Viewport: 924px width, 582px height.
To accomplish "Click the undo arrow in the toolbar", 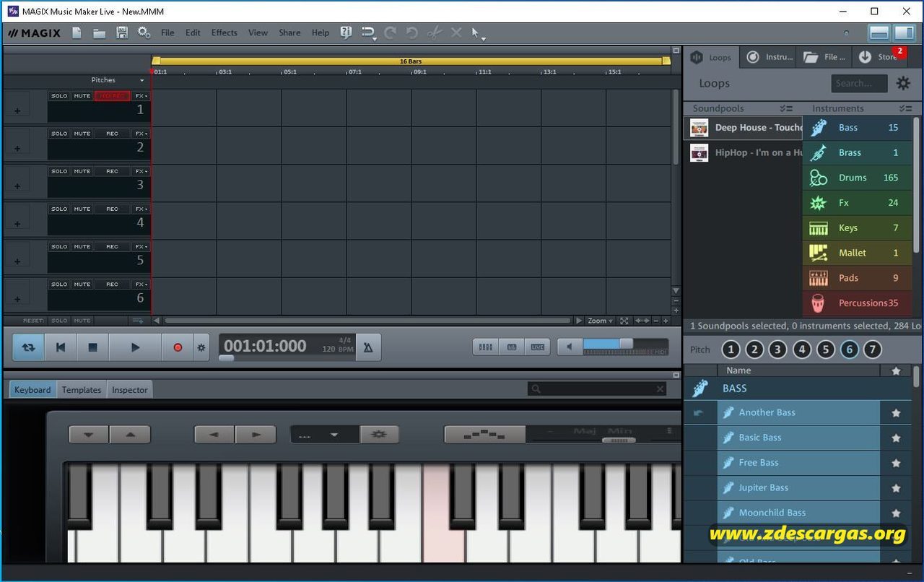I will point(412,32).
